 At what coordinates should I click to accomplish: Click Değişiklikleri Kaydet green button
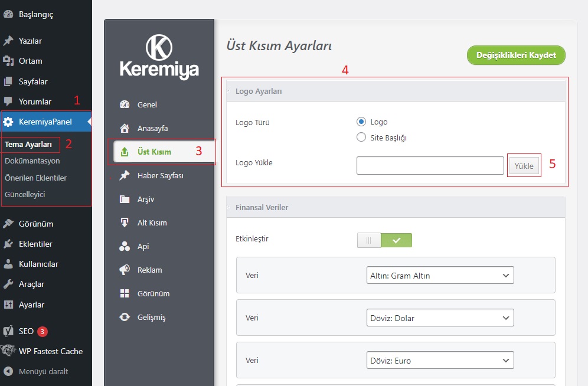point(516,55)
